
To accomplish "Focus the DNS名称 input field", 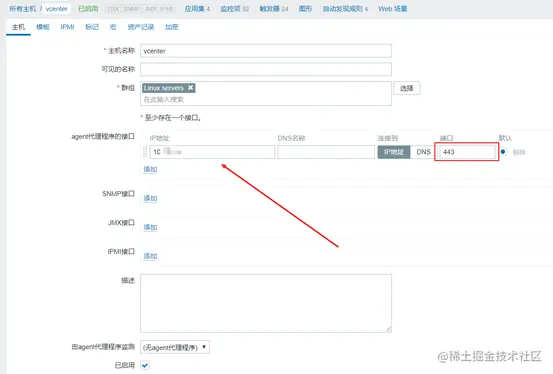I will (326, 152).
